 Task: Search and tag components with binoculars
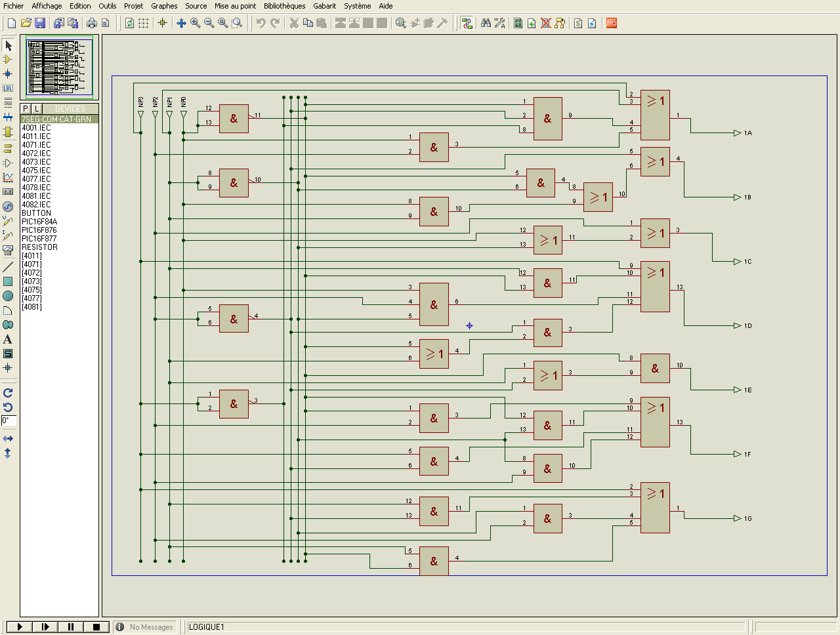pos(486,23)
